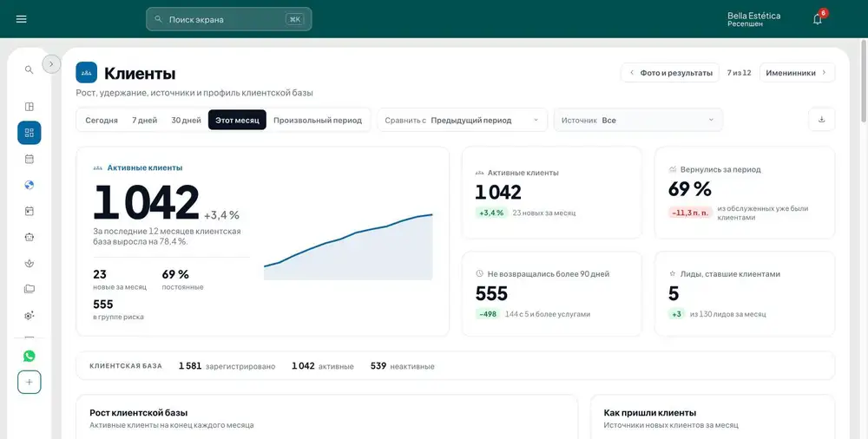Click the big 1 042 hero number

146,203
